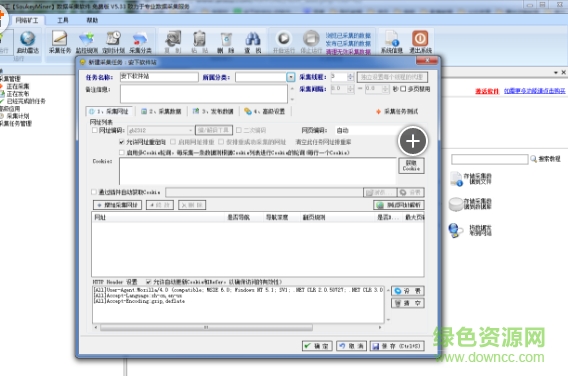Open the 网址编码 gb2312 combo box

(x=160, y=130)
